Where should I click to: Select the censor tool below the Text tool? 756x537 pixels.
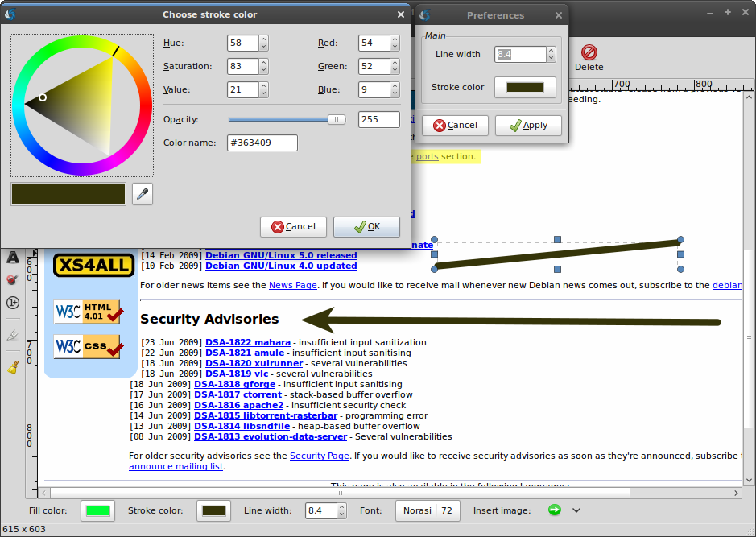pyautogui.click(x=13, y=280)
